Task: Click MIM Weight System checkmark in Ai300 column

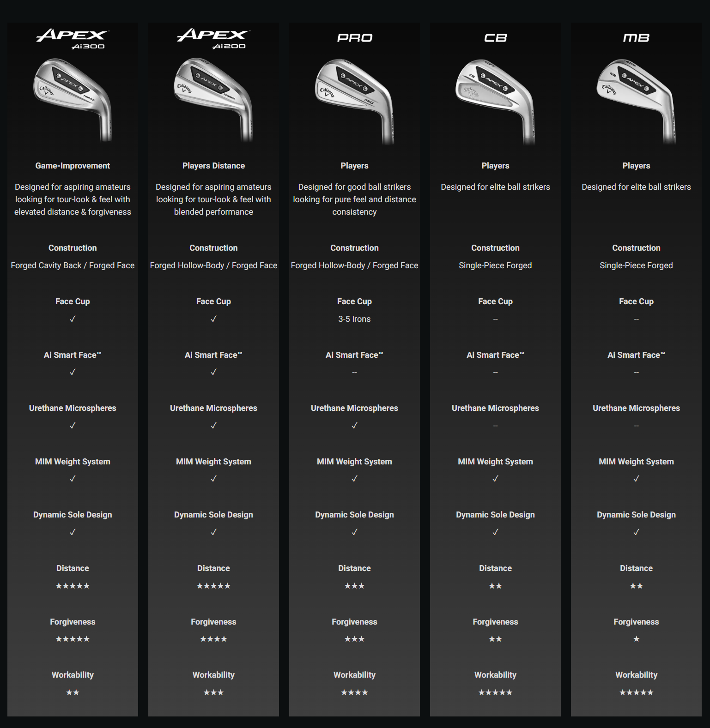Action: click(x=73, y=479)
